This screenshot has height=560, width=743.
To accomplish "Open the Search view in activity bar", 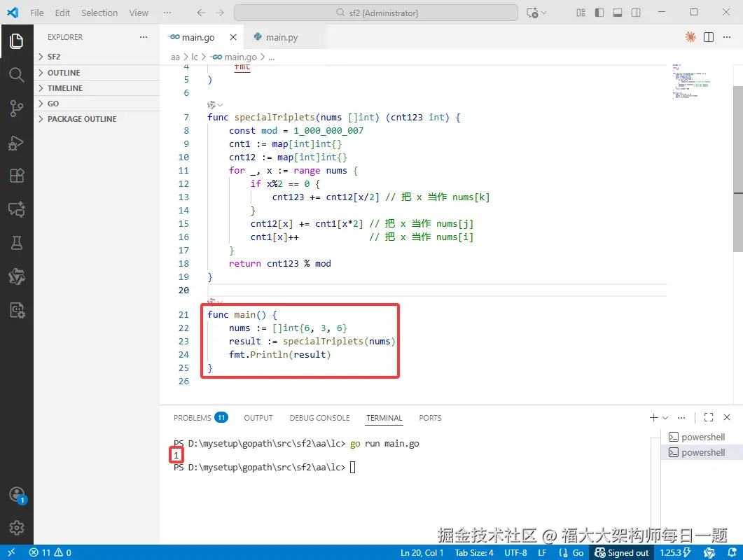I will [17, 75].
